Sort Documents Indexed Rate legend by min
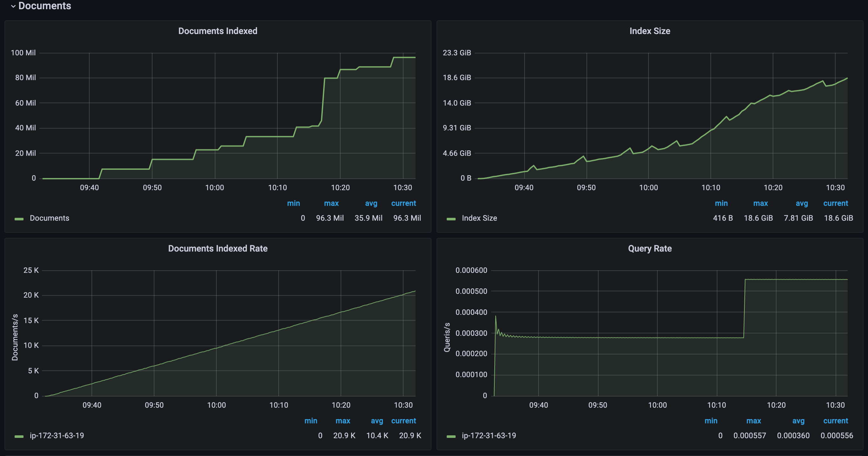868x456 pixels. (310, 421)
